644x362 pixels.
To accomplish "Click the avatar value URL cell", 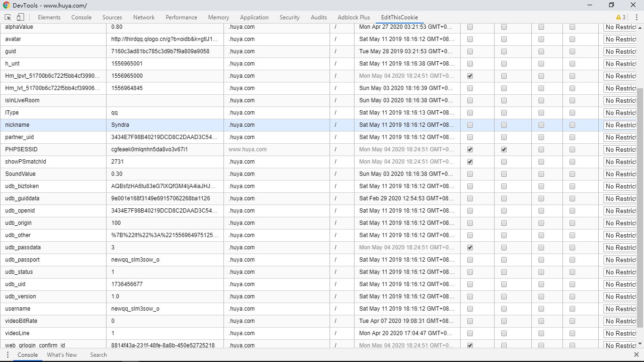I will (x=165, y=39).
